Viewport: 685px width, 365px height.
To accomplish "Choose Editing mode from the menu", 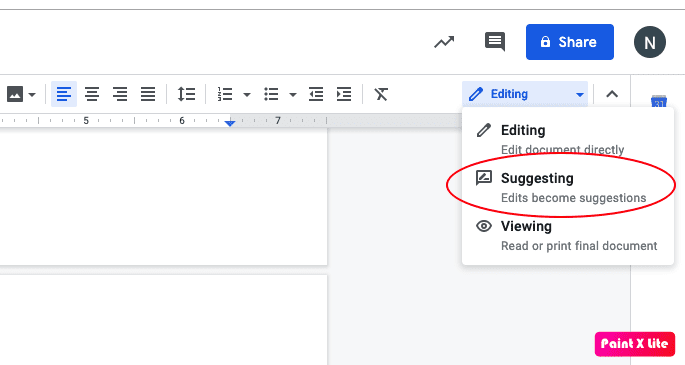I will click(x=568, y=139).
